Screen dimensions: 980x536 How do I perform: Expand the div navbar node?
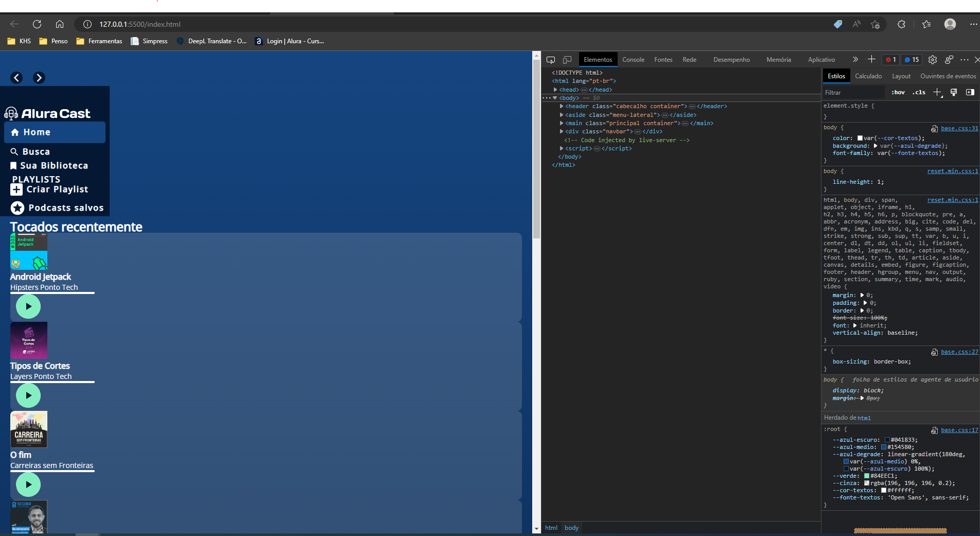coord(562,131)
